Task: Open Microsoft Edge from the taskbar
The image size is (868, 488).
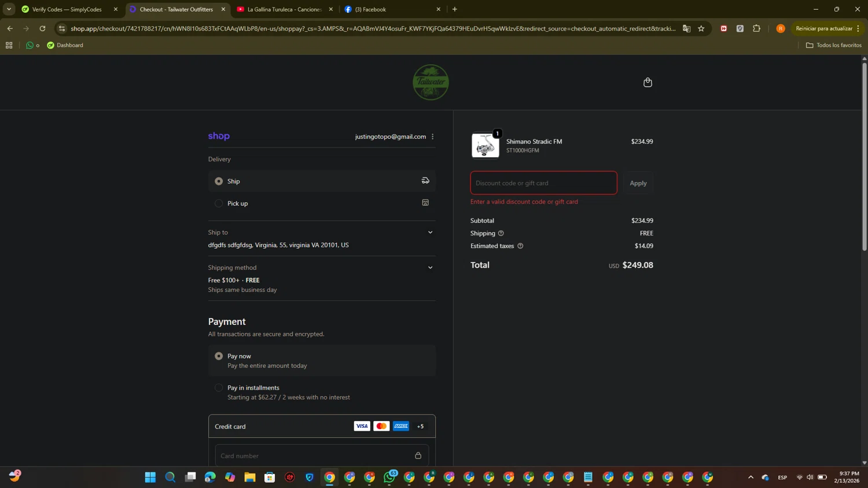Action: [x=210, y=477]
